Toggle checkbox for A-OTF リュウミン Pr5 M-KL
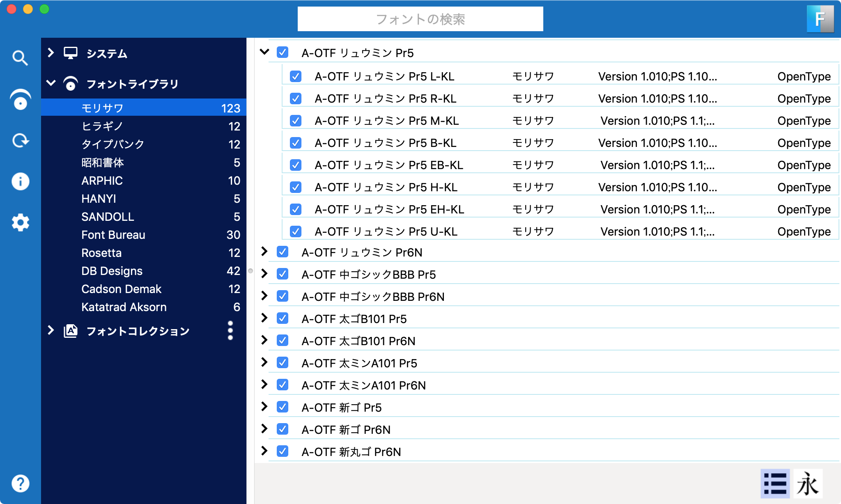The width and height of the screenshot is (841, 504). pyautogui.click(x=296, y=121)
